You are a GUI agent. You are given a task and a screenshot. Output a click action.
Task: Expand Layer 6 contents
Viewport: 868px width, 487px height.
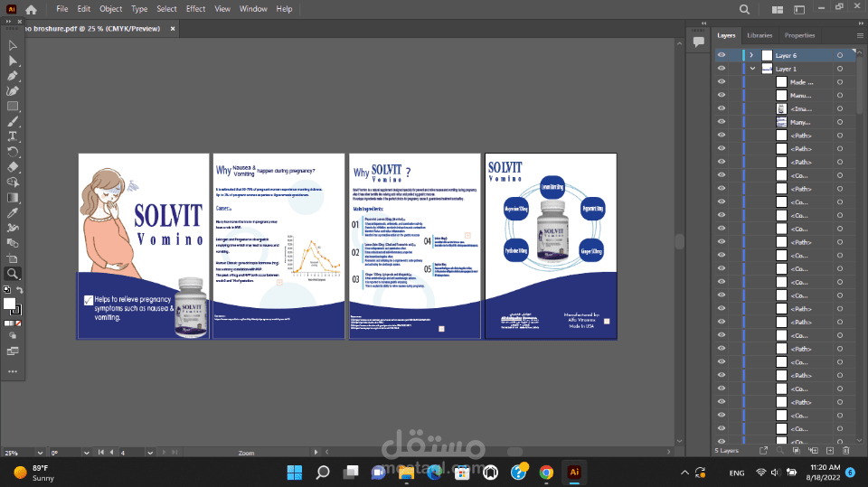[x=751, y=55]
